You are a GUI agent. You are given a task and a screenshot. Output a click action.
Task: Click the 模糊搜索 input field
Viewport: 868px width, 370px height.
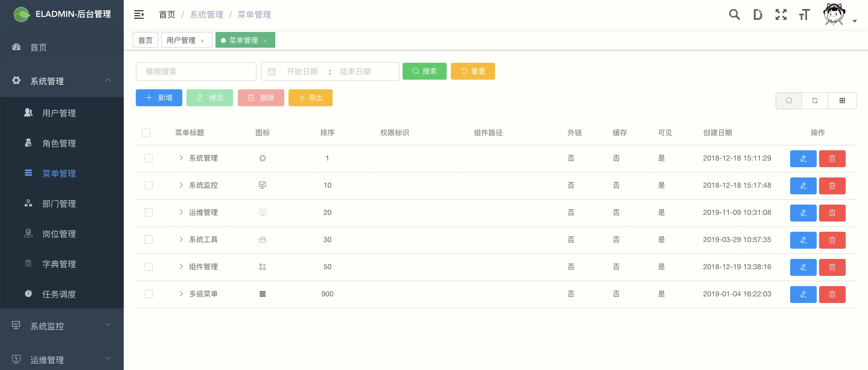pos(196,71)
